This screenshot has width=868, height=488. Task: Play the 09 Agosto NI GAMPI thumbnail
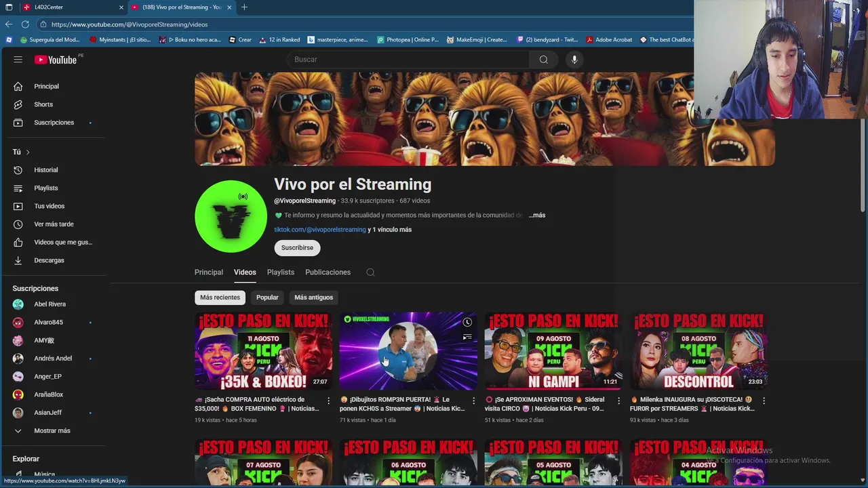(553, 350)
